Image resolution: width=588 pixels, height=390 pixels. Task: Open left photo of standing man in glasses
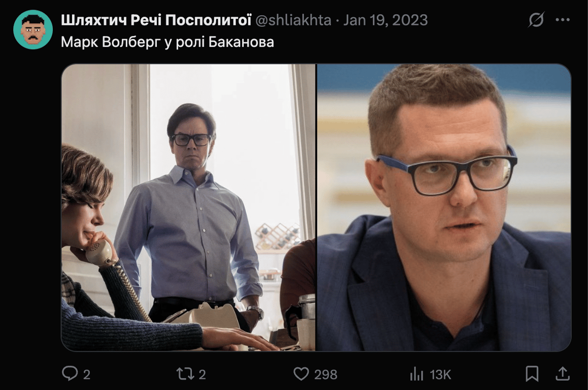click(188, 207)
